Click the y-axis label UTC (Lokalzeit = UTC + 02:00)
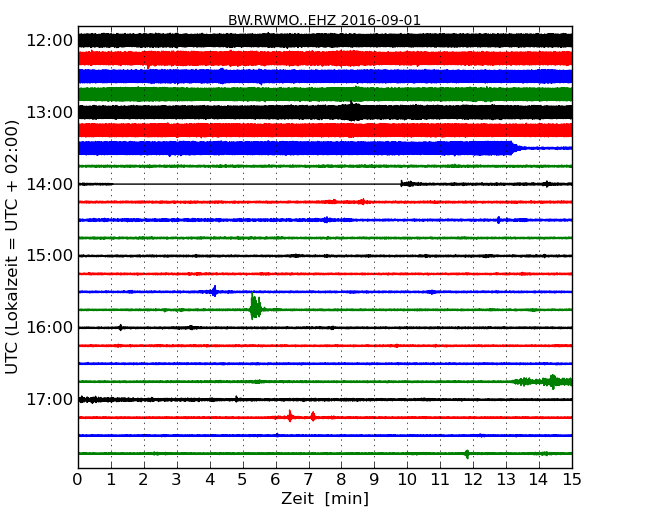 [x=12, y=247]
